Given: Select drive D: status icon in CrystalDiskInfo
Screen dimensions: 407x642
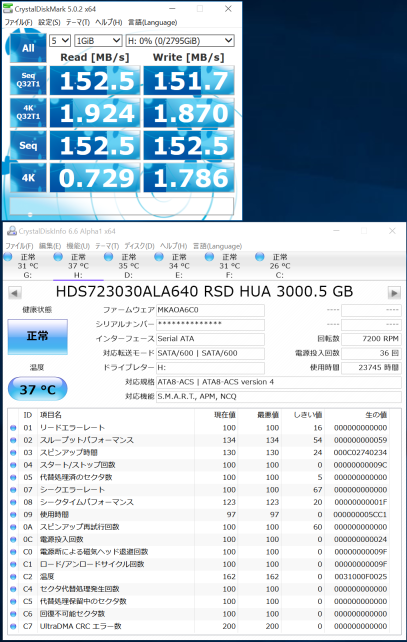Looking at the screenshot, I should coord(109,257).
